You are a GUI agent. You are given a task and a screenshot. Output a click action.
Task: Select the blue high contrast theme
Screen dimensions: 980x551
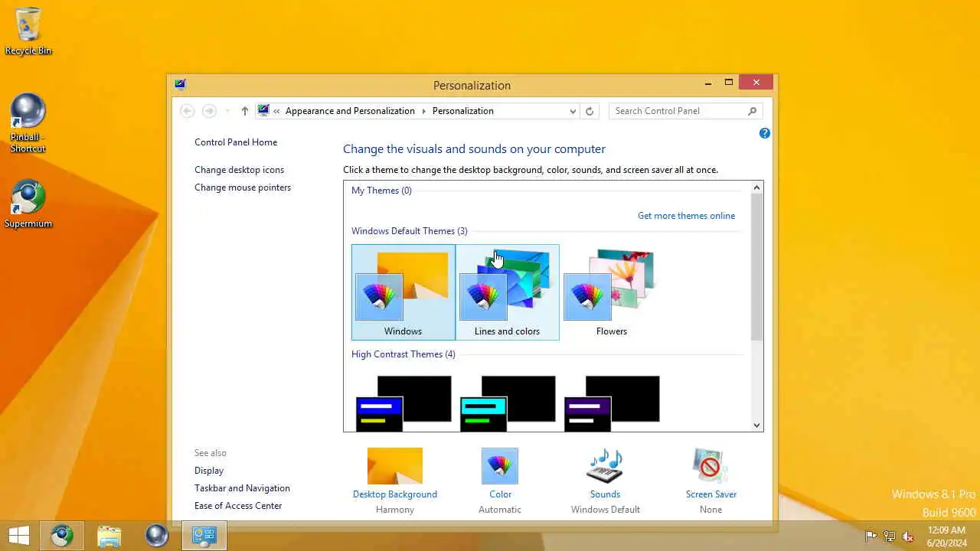(403, 403)
